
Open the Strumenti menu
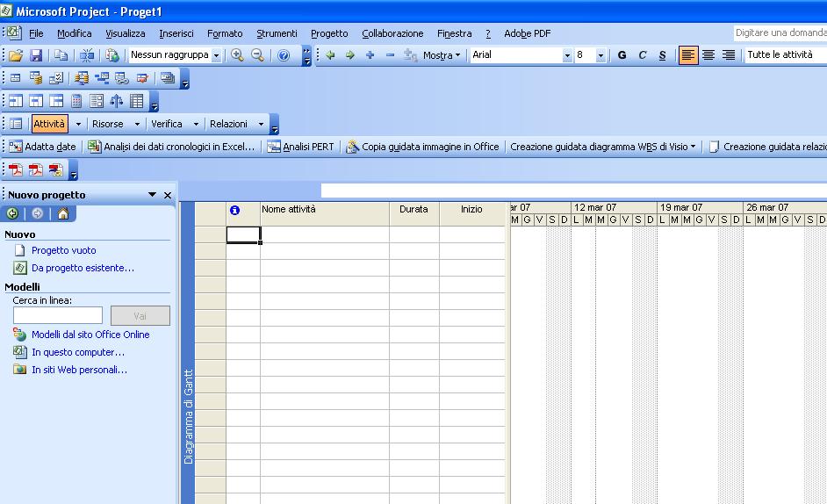[x=277, y=33]
